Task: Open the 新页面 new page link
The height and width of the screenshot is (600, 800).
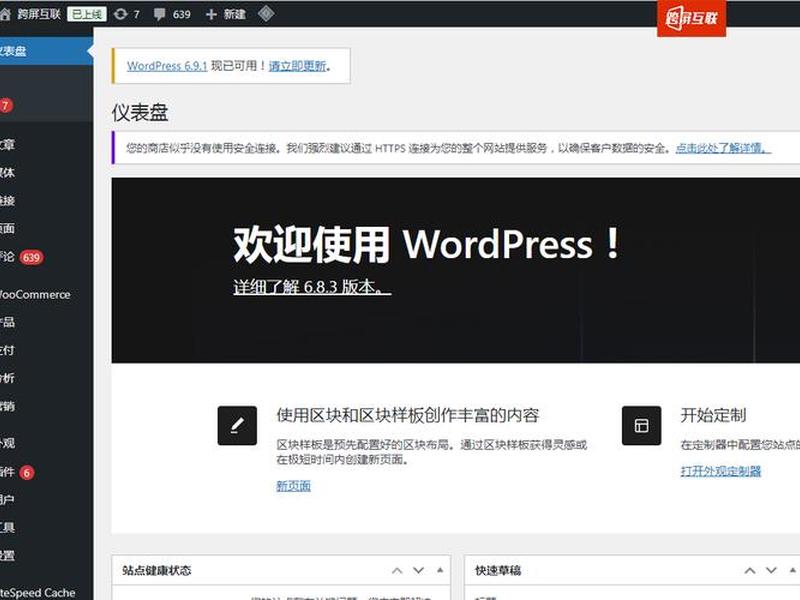Action: pyautogui.click(x=293, y=486)
